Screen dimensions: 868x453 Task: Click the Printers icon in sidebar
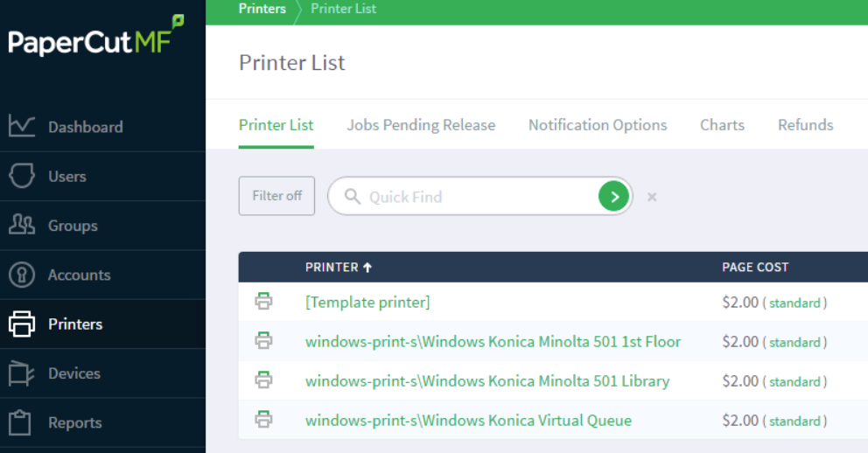coord(22,324)
